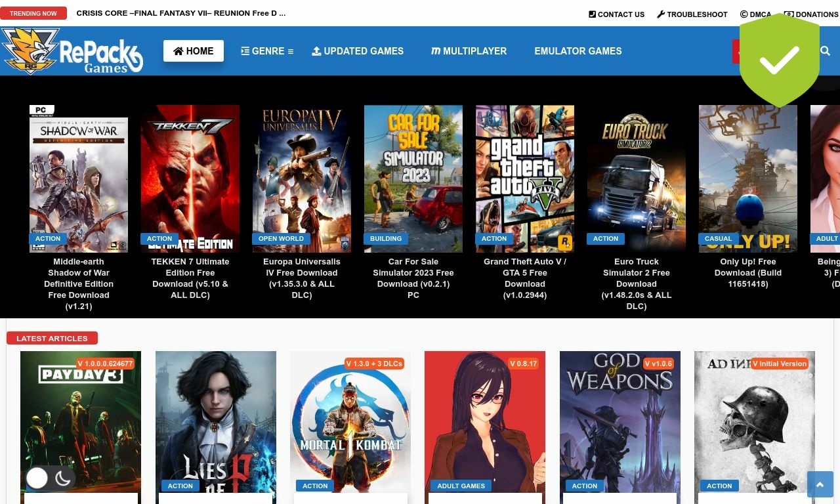840x504 pixels.
Task: Click the V Initial Version badge
Action: (x=780, y=364)
